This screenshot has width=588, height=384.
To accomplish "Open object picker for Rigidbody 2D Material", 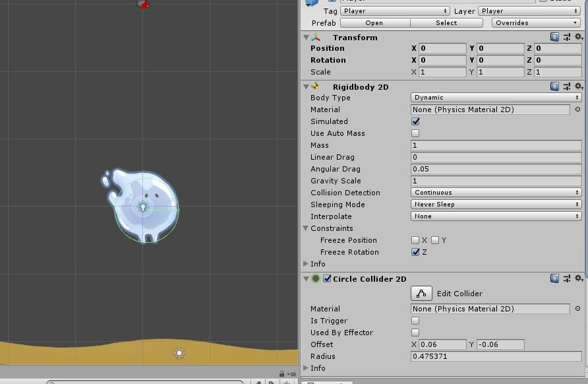I will point(577,110).
